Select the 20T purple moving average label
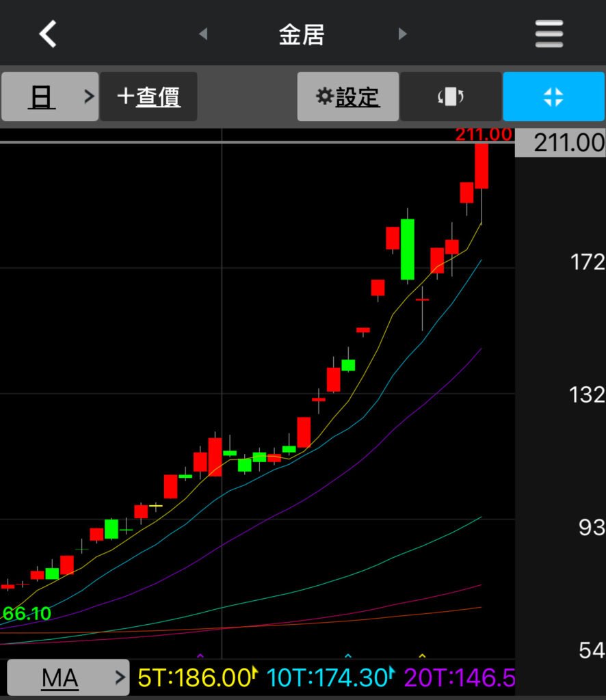606x700 pixels. (x=458, y=678)
